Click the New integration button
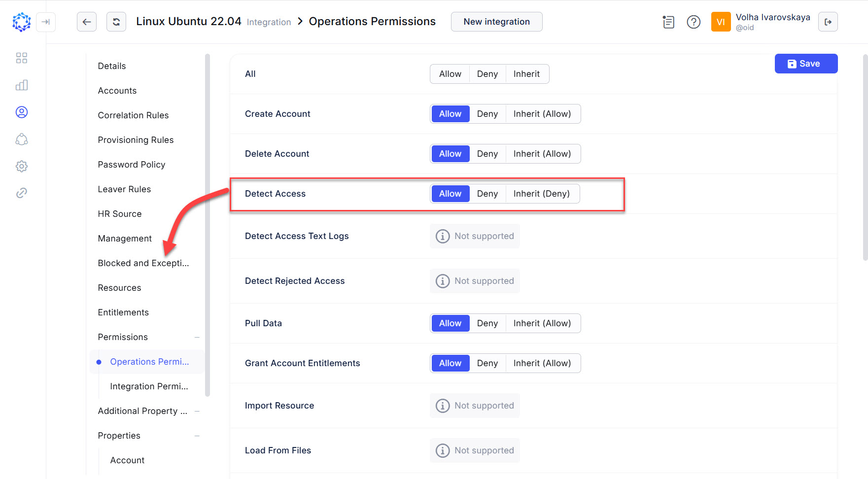Viewport: 868px width, 479px height. click(x=496, y=22)
